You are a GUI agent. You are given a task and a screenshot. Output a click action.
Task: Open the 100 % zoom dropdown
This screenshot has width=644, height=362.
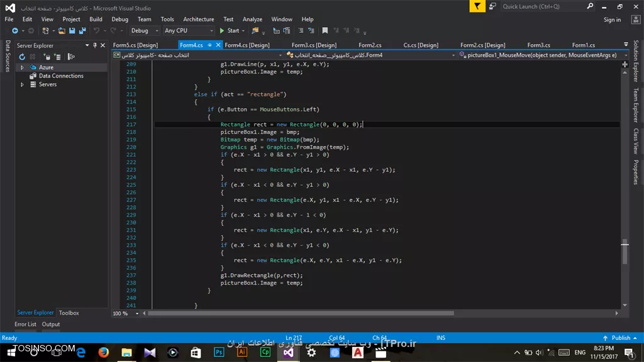pyautogui.click(x=136, y=314)
